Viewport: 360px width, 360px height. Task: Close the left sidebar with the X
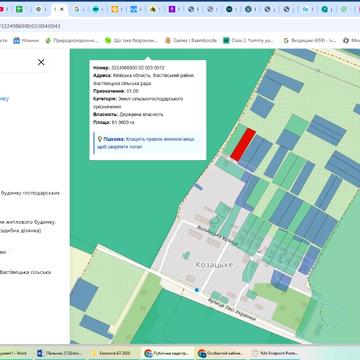pos(41,62)
